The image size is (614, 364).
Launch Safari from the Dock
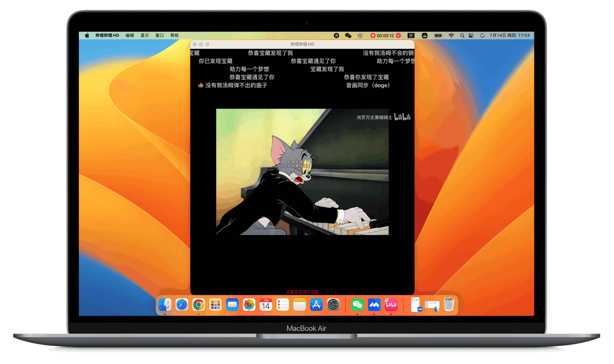pyautogui.click(x=182, y=305)
